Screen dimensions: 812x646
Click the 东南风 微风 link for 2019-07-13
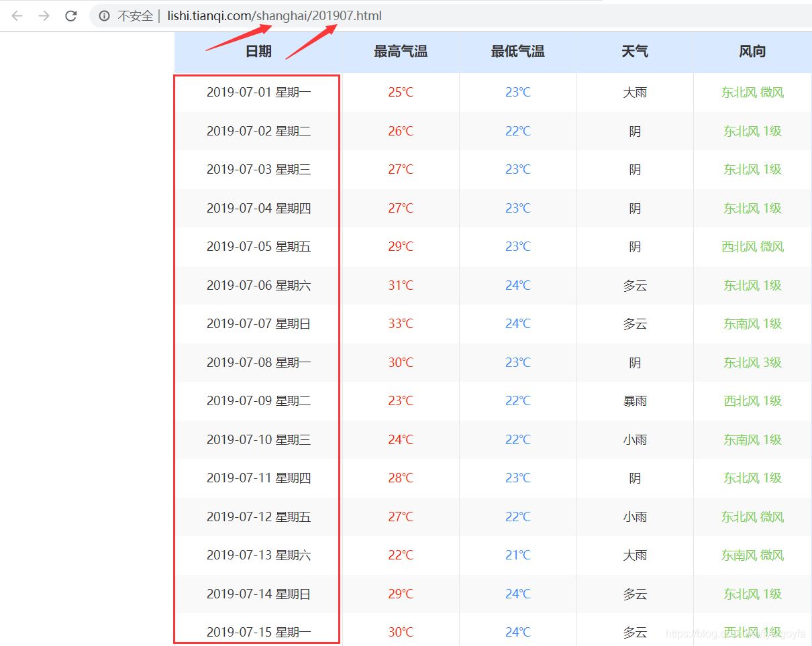[752, 555]
